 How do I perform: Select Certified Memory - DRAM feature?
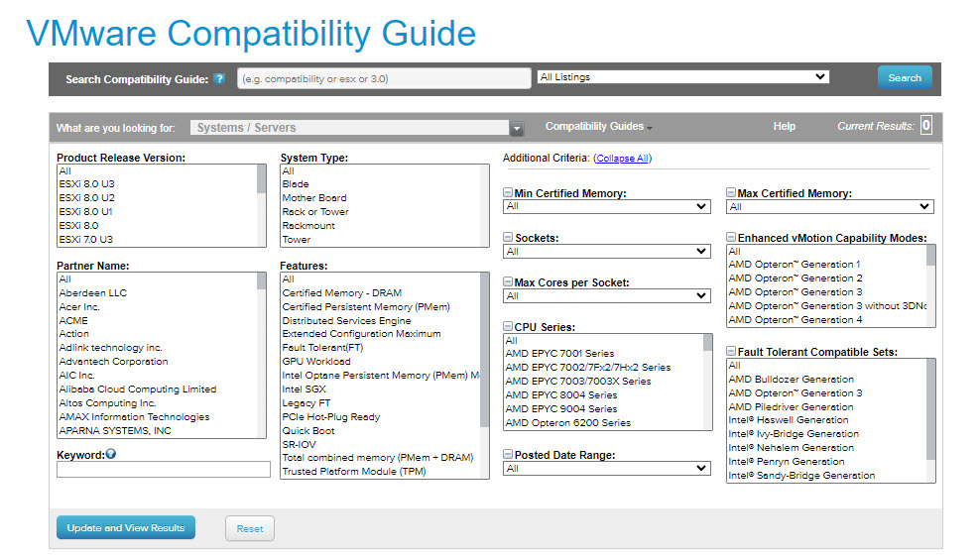[342, 292]
